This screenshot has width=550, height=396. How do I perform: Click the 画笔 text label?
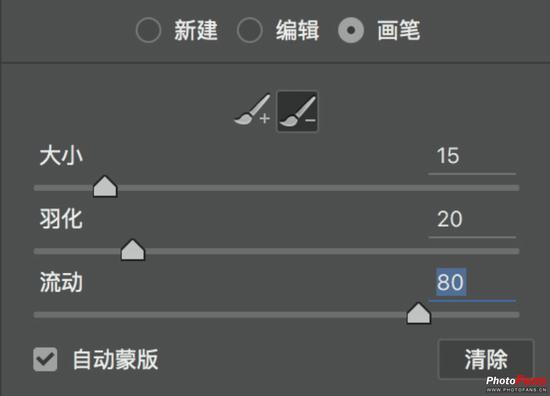(398, 30)
